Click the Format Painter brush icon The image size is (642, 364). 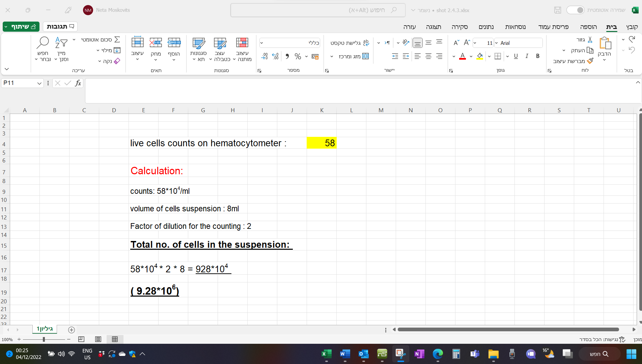coord(590,61)
